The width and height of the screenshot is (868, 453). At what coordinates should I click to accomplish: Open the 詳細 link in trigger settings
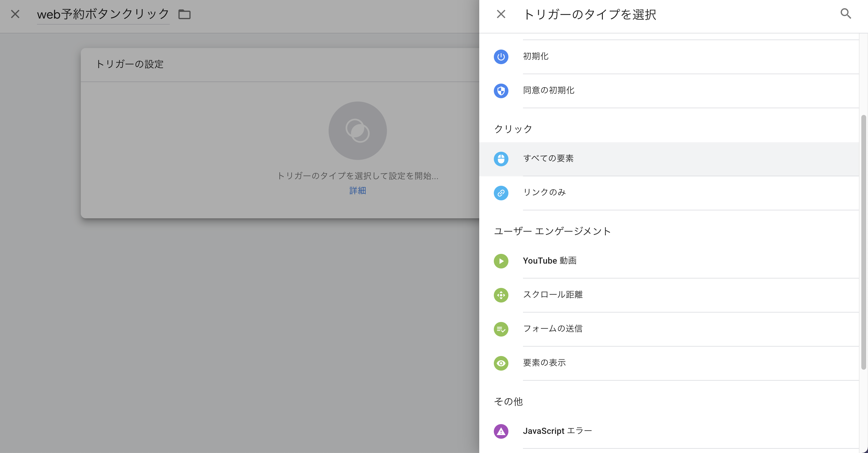[x=357, y=191]
